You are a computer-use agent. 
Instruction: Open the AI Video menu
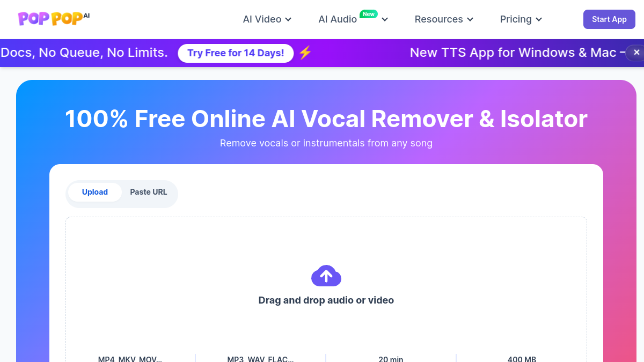click(x=267, y=19)
